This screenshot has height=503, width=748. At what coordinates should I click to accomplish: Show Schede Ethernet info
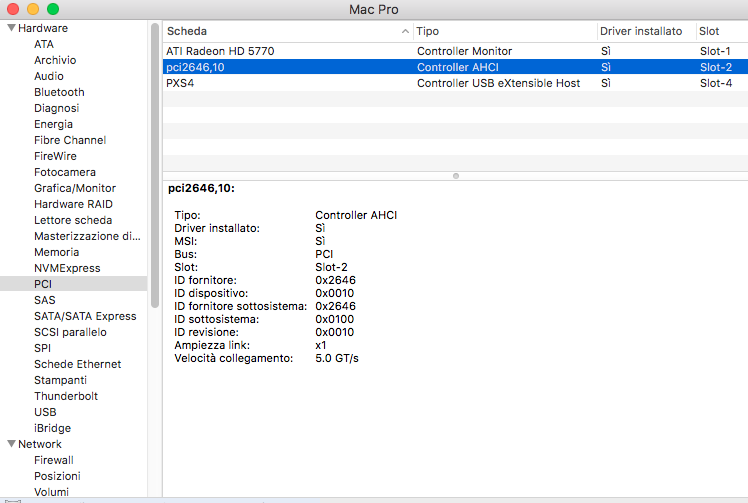77,364
